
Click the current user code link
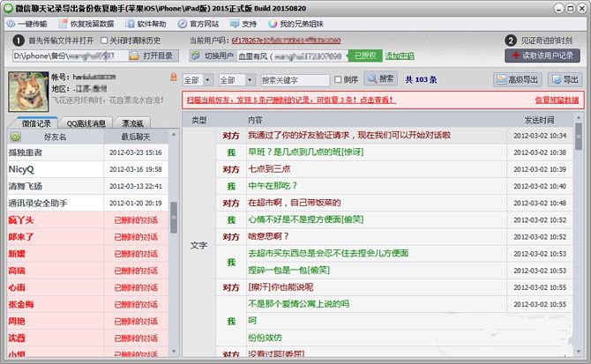[286, 41]
